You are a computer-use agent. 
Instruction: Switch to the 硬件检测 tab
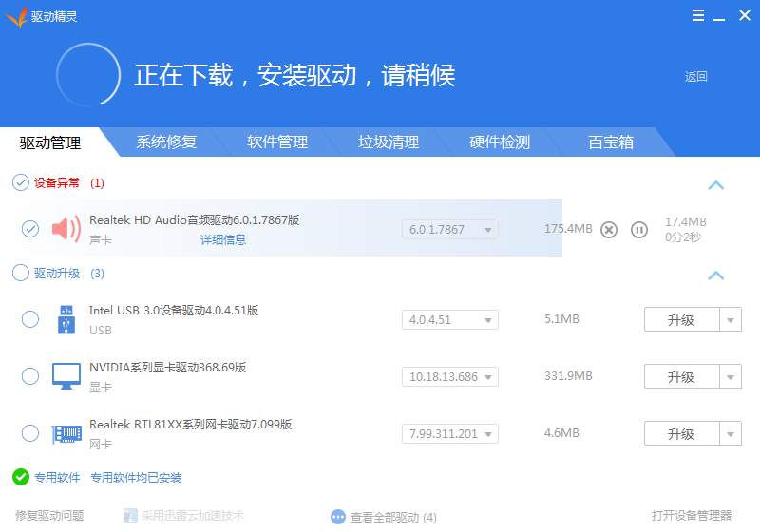[x=500, y=142]
